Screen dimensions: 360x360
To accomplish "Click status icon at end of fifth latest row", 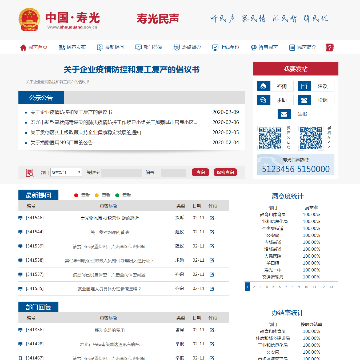I will pyautogui.click(x=212, y=275).
